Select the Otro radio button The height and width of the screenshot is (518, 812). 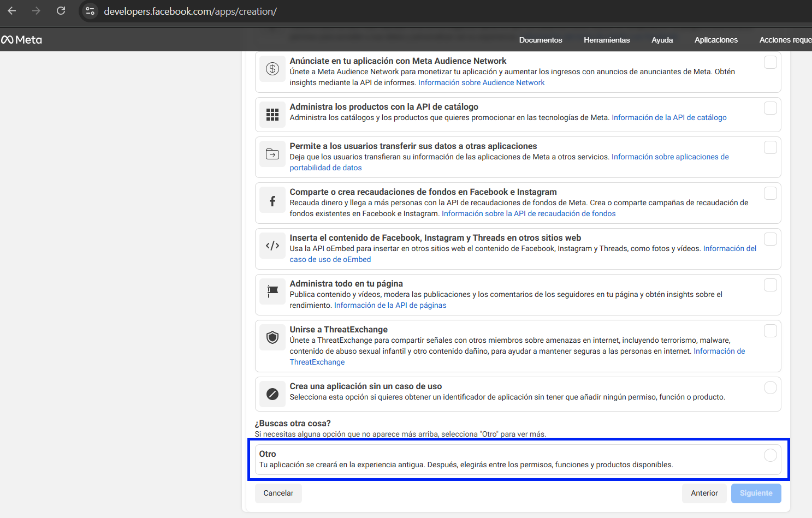click(x=770, y=455)
